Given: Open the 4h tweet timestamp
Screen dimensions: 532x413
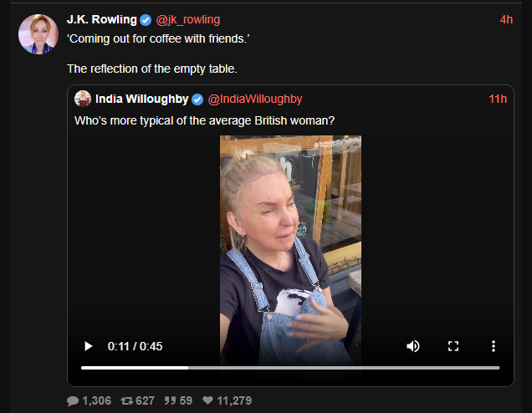Looking at the screenshot, I should pyautogui.click(x=506, y=20).
